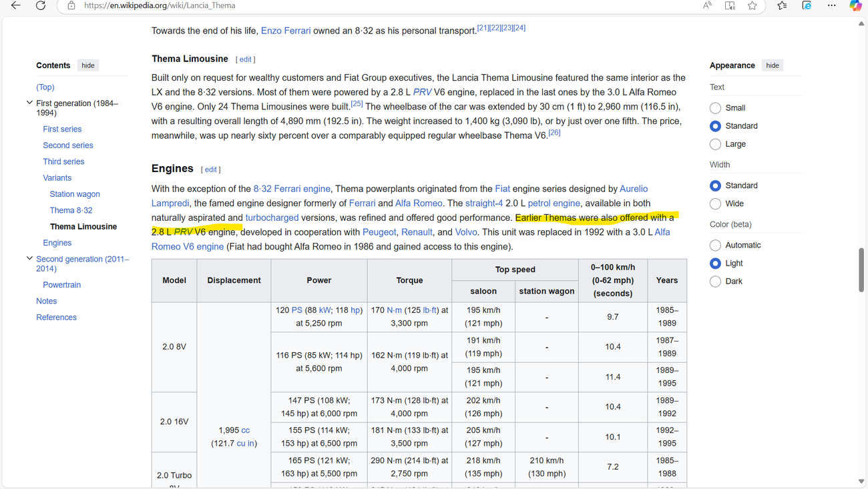Open the petrol engine link
The height and width of the screenshot is (489, 868).
click(x=554, y=203)
